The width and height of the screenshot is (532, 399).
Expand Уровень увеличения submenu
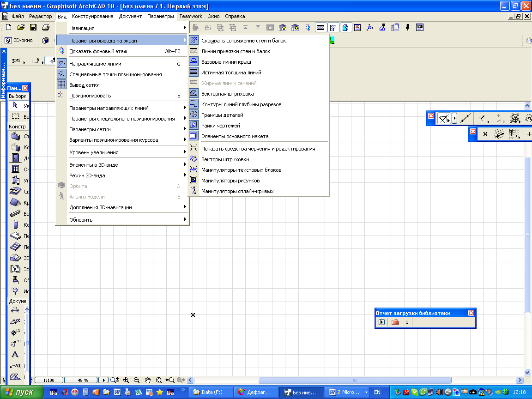coord(122,152)
